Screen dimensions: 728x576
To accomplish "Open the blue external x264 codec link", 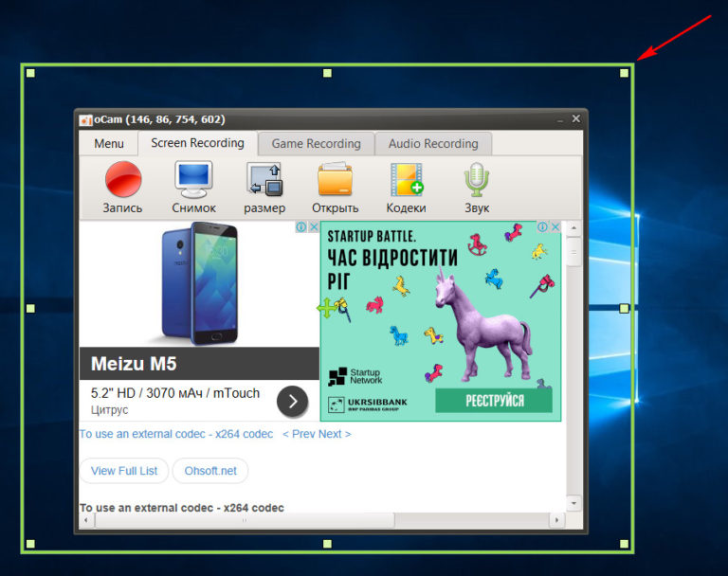I will [175, 434].
